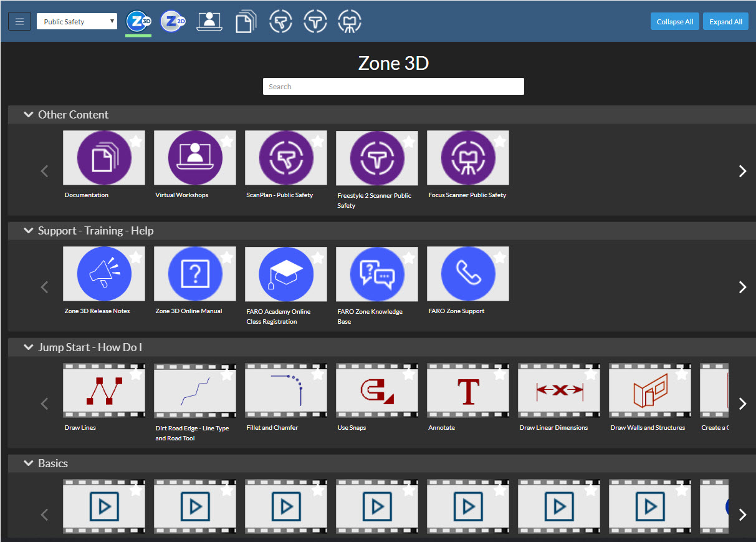Show previous items in Support - Training - Help row
Screen dimensions: 756x542
[x=44, y=287]
